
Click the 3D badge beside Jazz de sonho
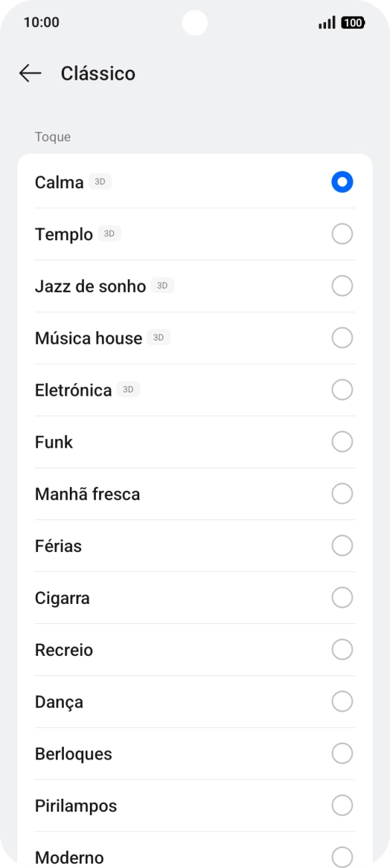click(163, 285)
